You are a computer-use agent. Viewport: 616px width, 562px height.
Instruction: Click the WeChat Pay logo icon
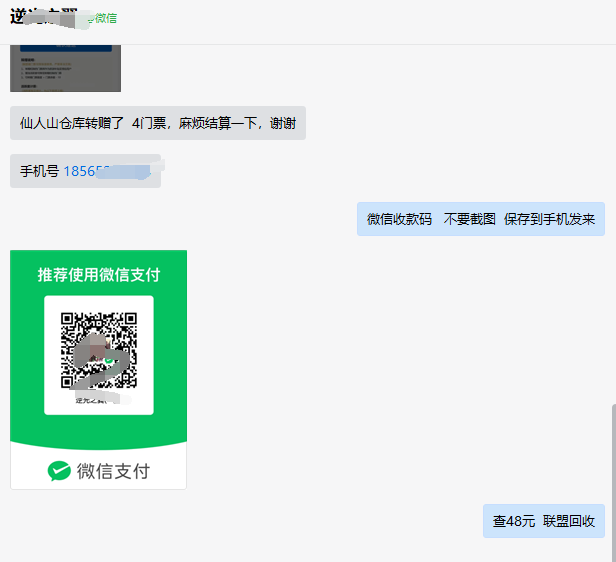pos(59,471)
